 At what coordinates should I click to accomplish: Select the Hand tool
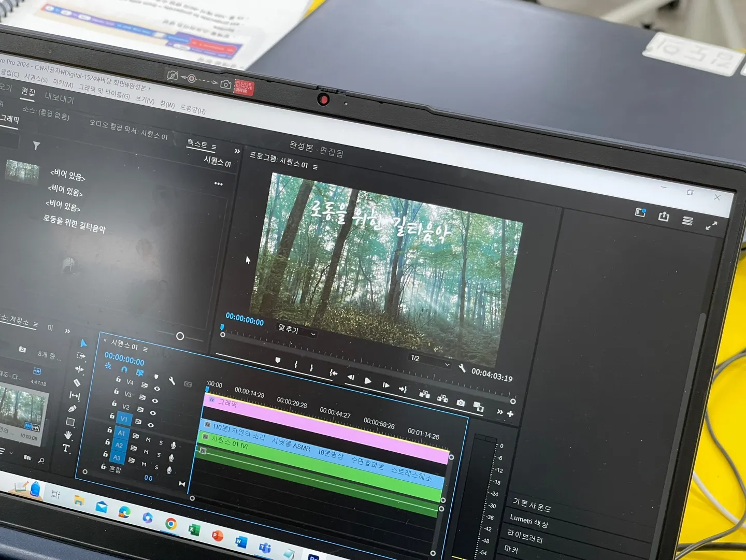(x=68, y=435)
